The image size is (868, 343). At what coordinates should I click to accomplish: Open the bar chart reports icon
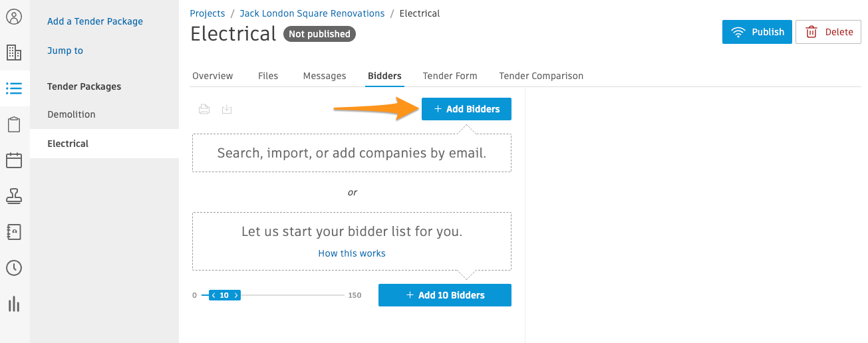pyautogui.click(x=14, y=304)
